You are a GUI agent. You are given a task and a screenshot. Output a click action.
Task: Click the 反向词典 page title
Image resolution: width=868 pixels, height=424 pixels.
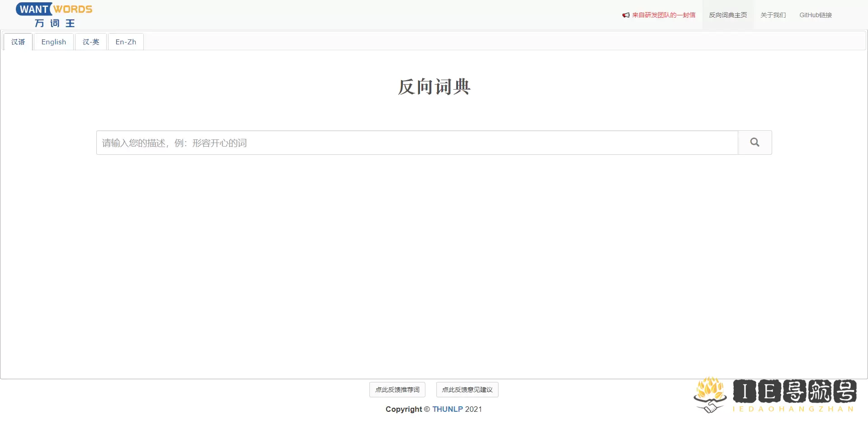point(434,87)
